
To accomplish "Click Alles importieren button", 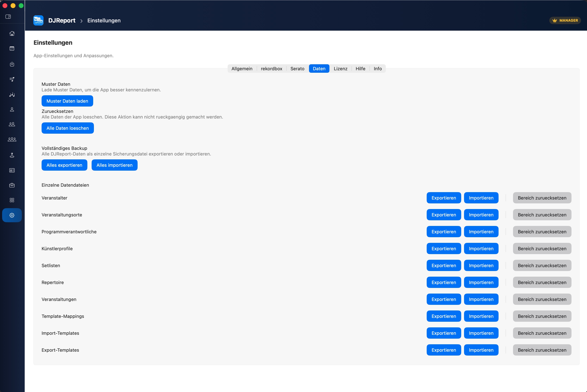I will 114,165.
